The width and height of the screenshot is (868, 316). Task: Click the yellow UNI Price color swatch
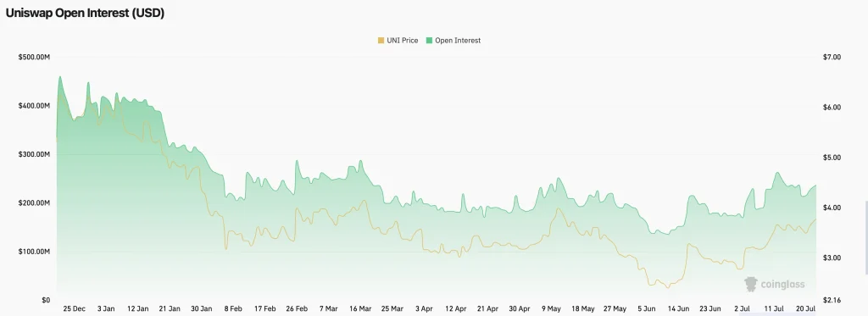[x=381, y=41]
